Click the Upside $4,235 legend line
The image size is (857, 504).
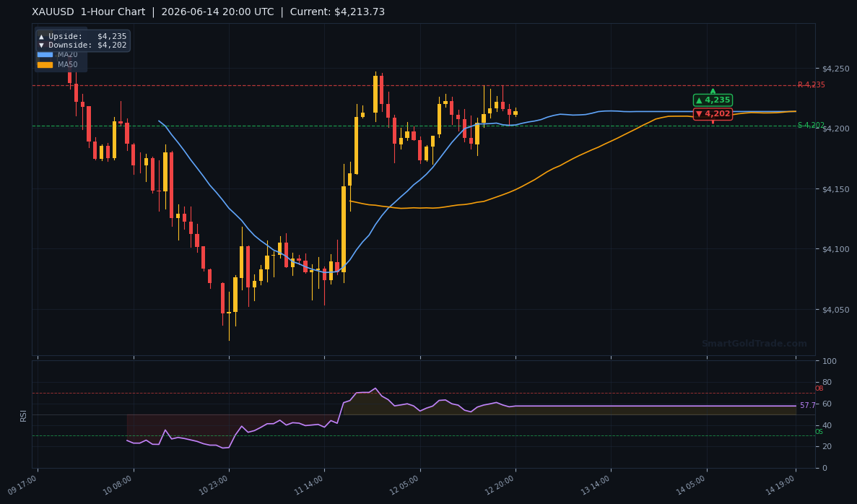82,37
